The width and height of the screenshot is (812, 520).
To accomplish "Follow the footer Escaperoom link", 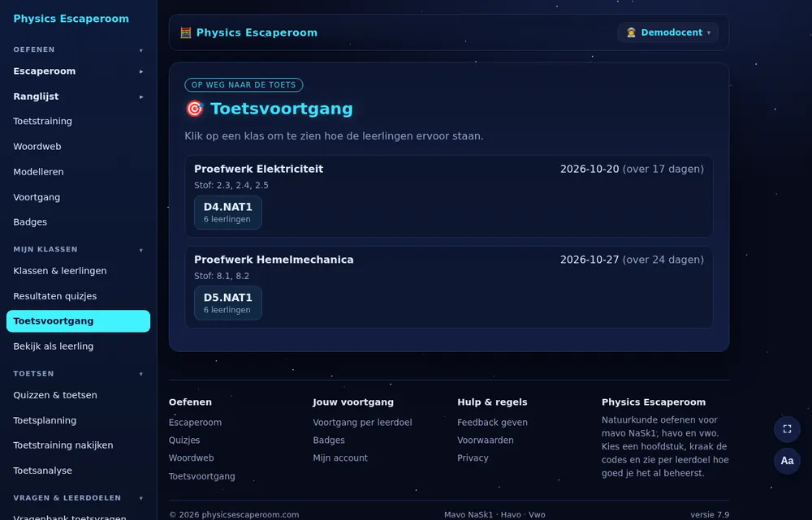I will (x=195, y=422).
